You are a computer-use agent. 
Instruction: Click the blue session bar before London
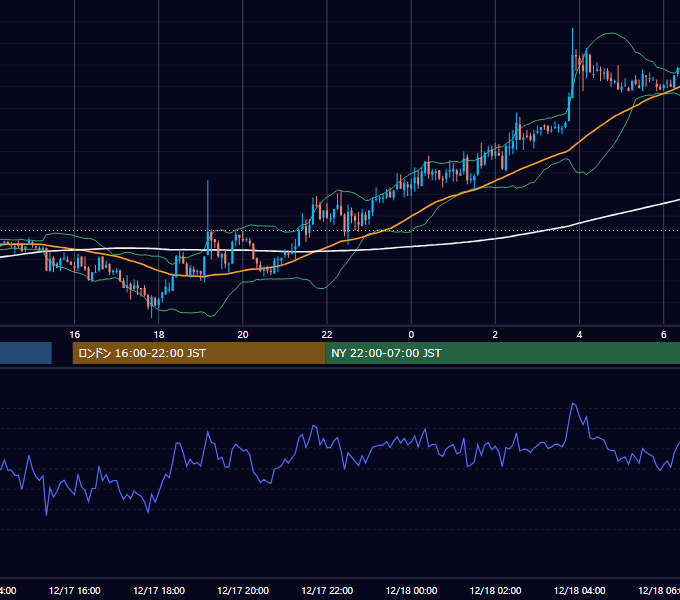pyautogui.click(x=26, y=353)
